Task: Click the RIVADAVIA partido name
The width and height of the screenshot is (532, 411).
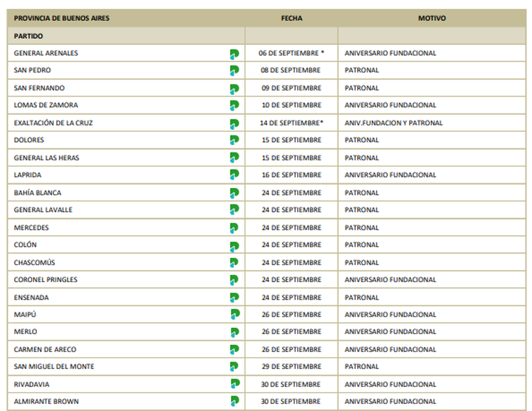Action: pos(31,384)
